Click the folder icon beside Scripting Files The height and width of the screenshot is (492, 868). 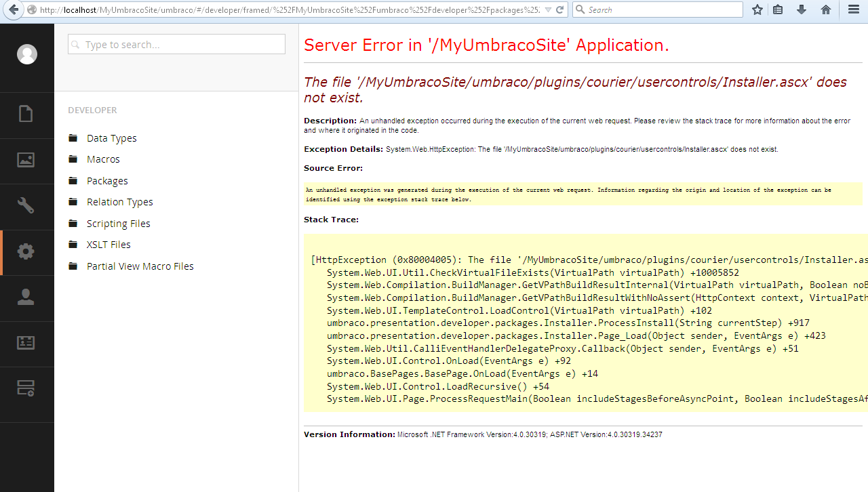point(73,224)
